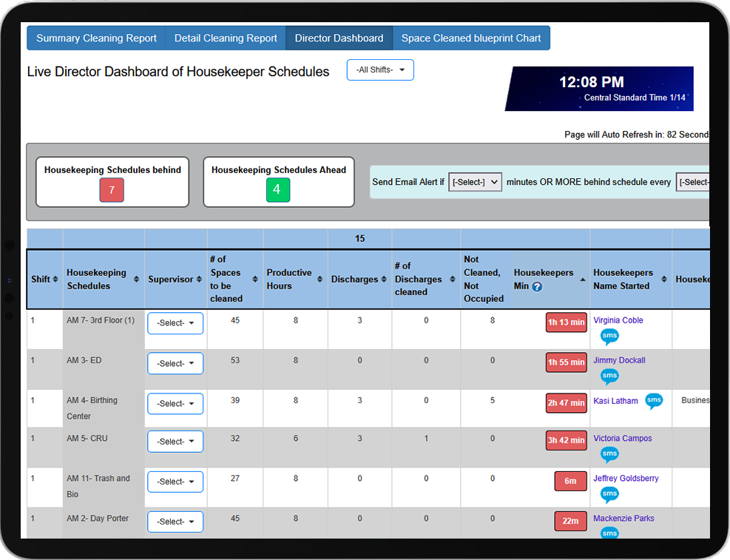Open Mackenzie Parks housekeeper link

pyautogui.click(x=623, y=519)
